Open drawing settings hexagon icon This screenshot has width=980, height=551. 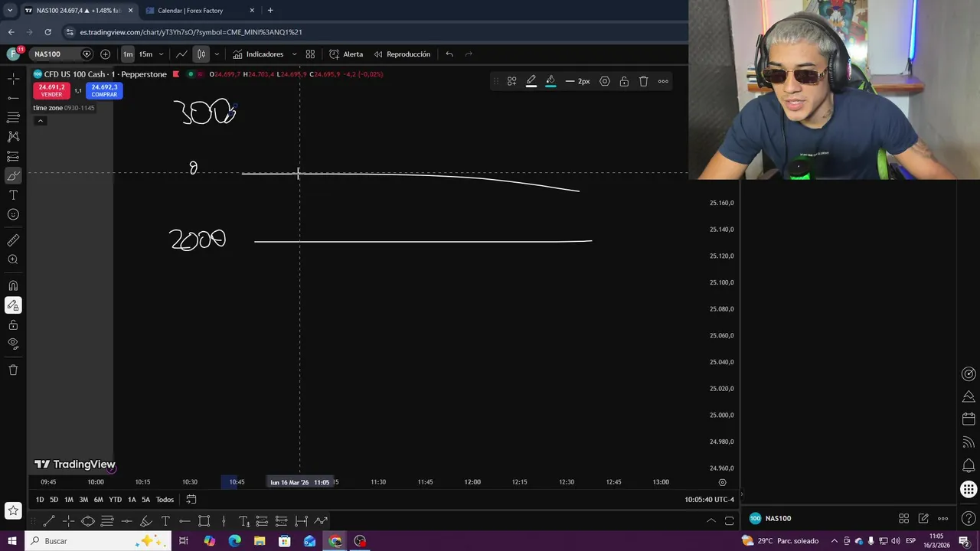point(605,81)
